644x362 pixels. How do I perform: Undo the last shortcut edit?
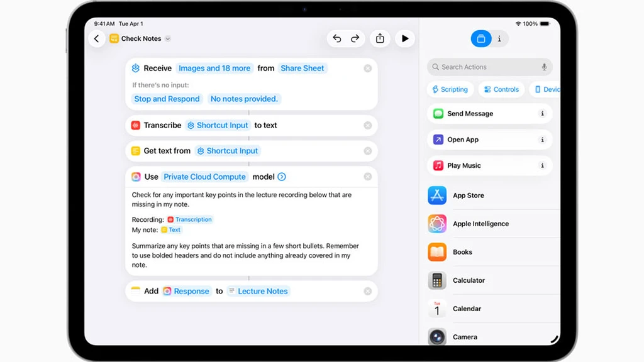(x=337, y=38)
